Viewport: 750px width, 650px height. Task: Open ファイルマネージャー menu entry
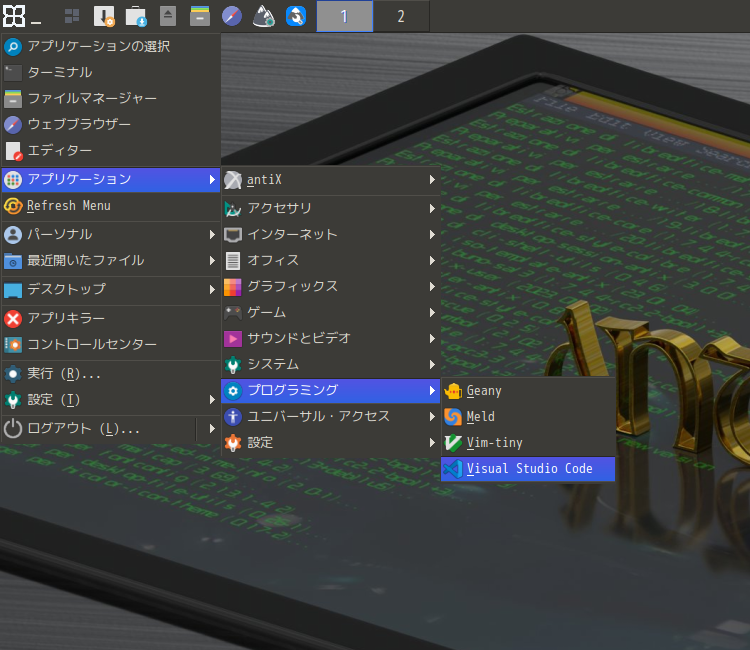(111, 99)
